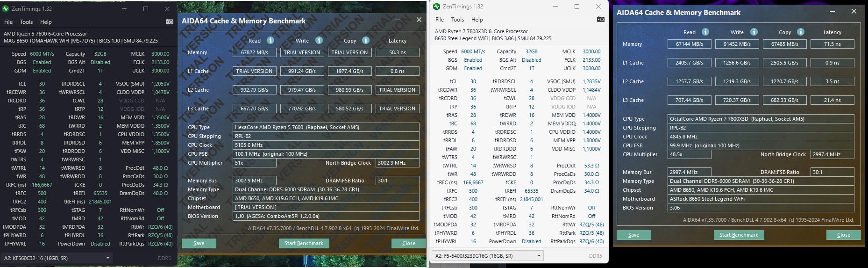Click the Write info icon in left AIDA64
Viewport: 868px width, 268px height.
click(319, 40)
